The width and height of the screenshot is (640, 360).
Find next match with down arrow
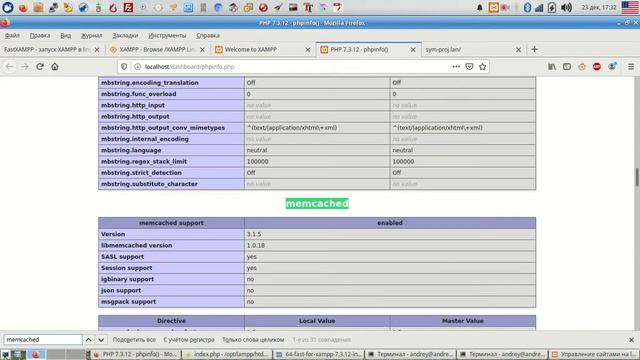pyautogui.click(x=101, y=340)
